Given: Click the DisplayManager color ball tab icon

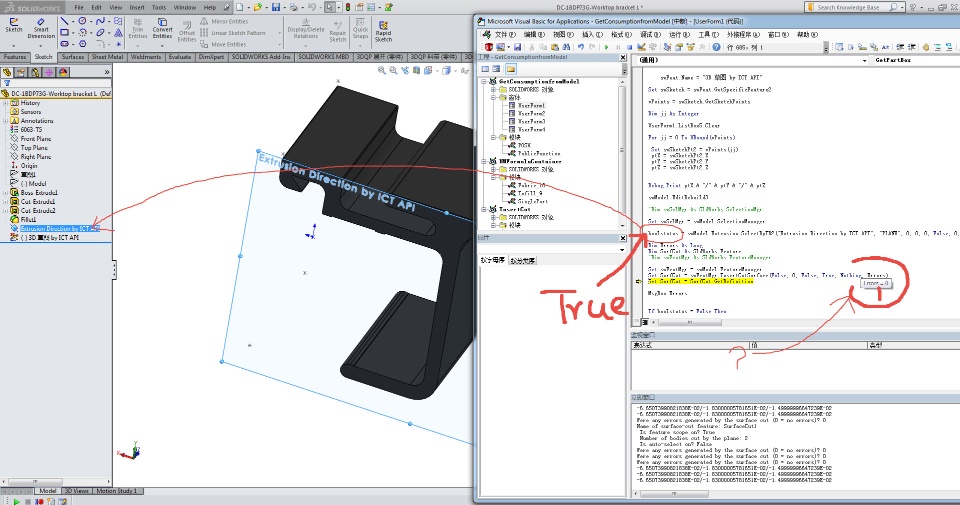Looking at the screenshot, I should (62, 72).
